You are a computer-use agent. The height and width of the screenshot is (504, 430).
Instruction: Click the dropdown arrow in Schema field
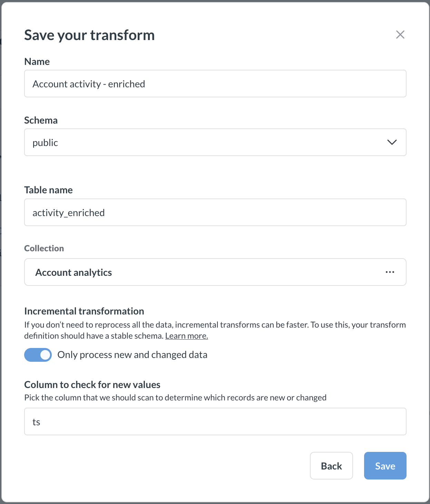click(391, 142)
